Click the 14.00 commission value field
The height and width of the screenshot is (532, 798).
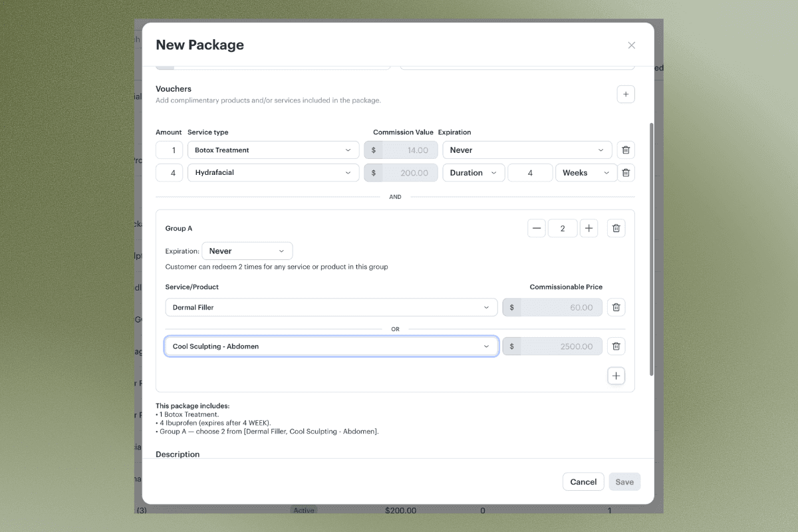pos(401,150)
